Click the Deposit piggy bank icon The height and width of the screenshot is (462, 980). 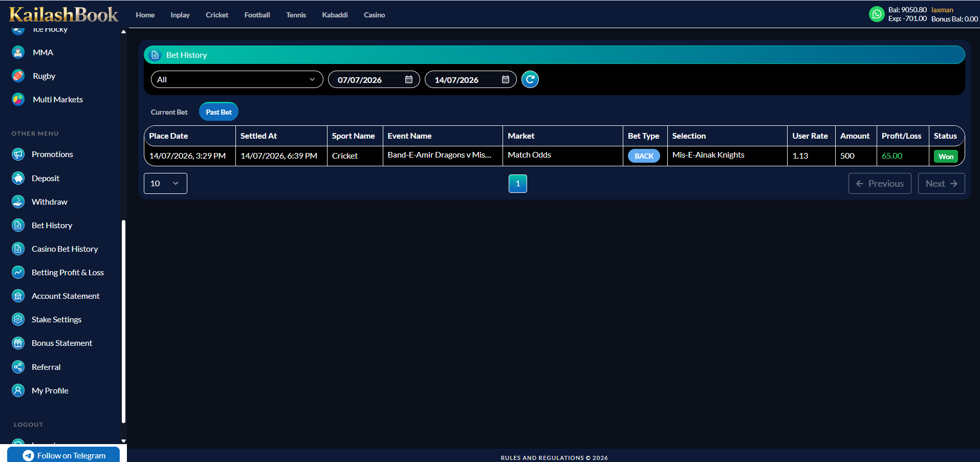tap(18, 178)
